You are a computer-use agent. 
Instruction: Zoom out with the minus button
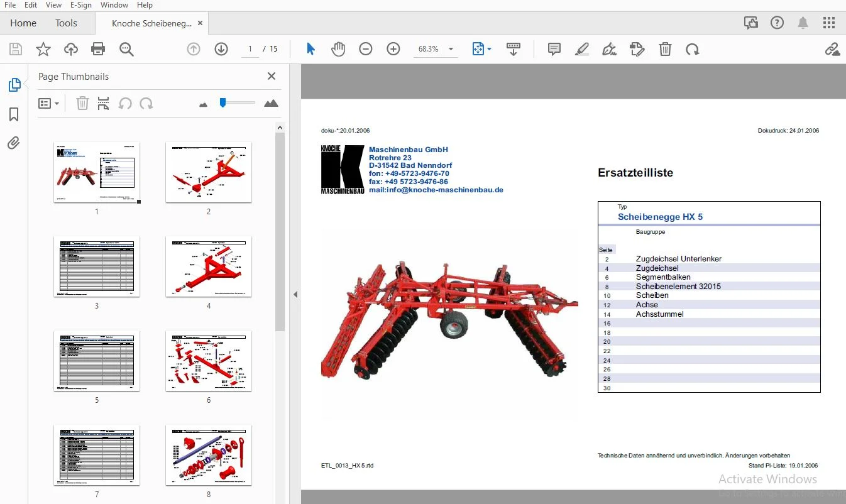tap(366, 49)
